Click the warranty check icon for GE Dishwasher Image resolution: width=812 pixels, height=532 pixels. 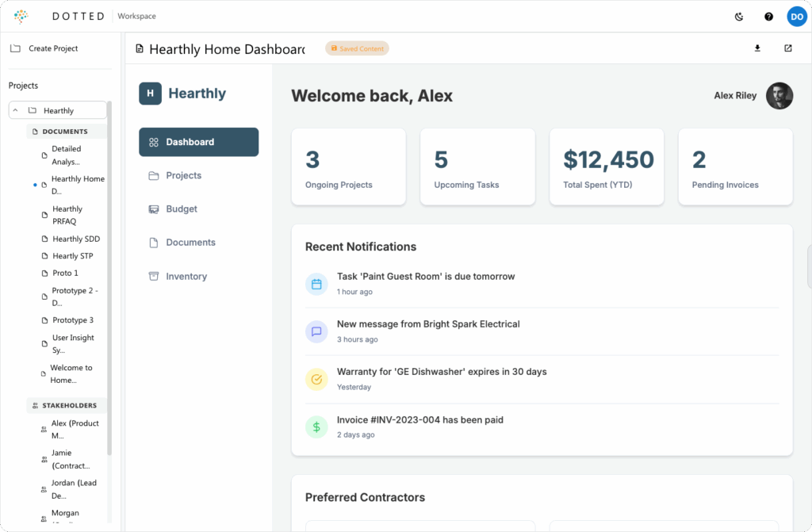tap(316, 379)
